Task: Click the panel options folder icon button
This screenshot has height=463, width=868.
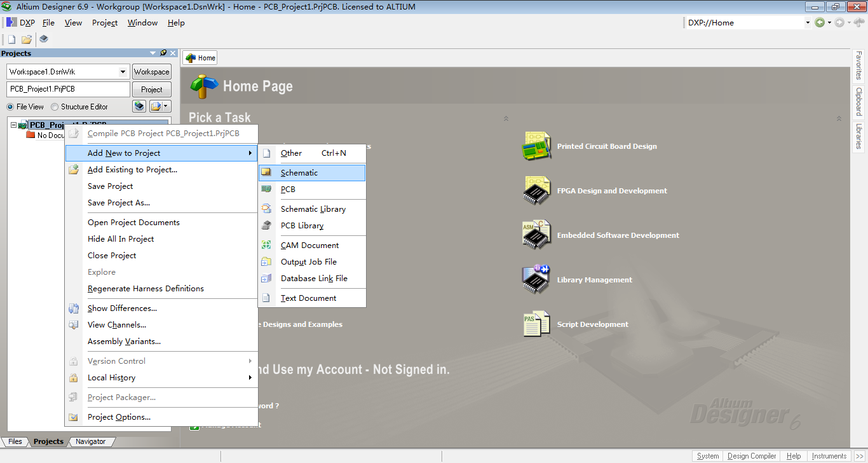Action: coord(156,106)
